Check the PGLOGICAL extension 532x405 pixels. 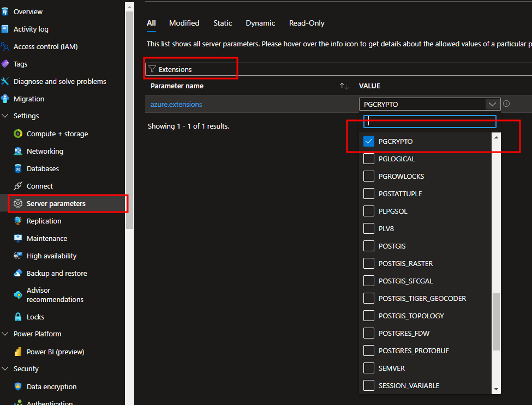(x=369, y=159)
